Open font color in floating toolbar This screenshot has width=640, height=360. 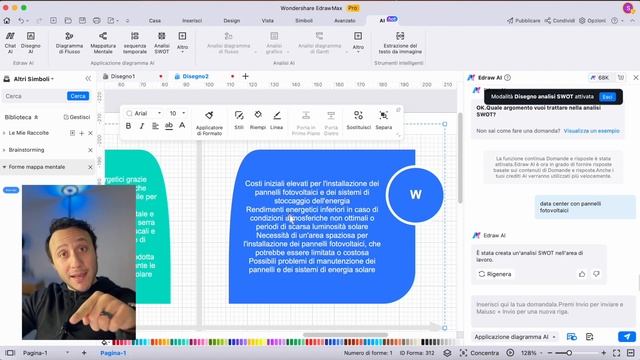182,126
